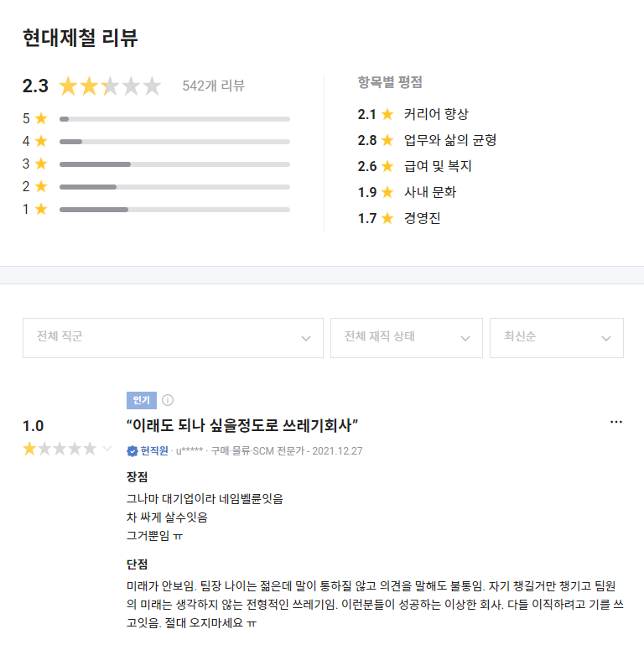
Task: Click the info icon beside 인기 badge
Action: tap(167, 400)
